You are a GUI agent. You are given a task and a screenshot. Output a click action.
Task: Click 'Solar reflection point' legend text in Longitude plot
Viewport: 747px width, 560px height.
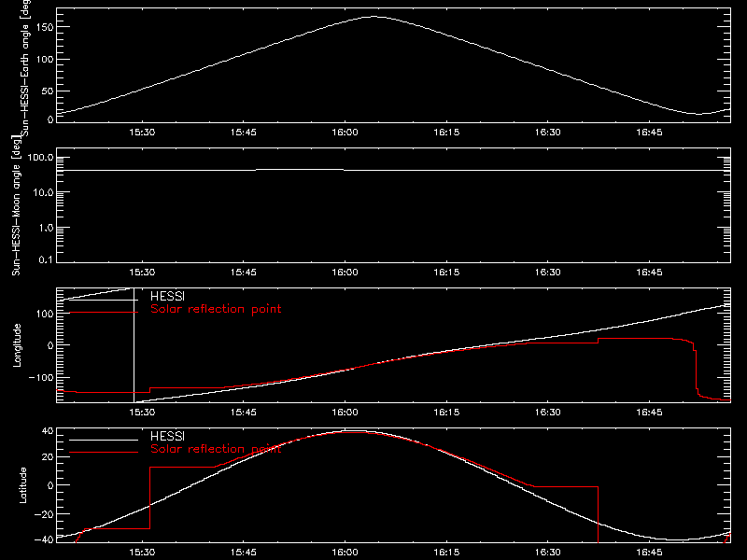[x=216, y=309]
